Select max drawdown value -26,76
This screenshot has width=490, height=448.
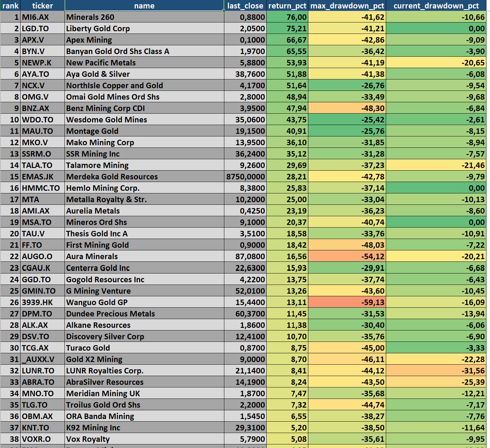[x=347, y=86]
